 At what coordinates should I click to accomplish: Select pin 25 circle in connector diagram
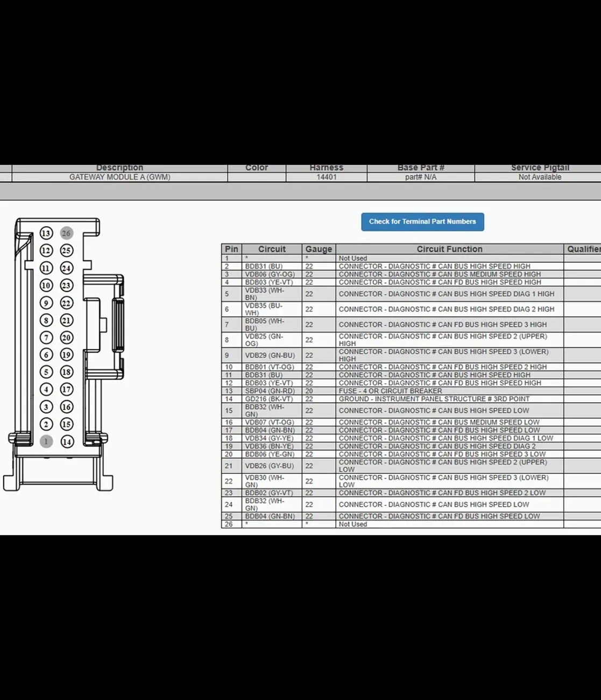[x=66, y=250]
